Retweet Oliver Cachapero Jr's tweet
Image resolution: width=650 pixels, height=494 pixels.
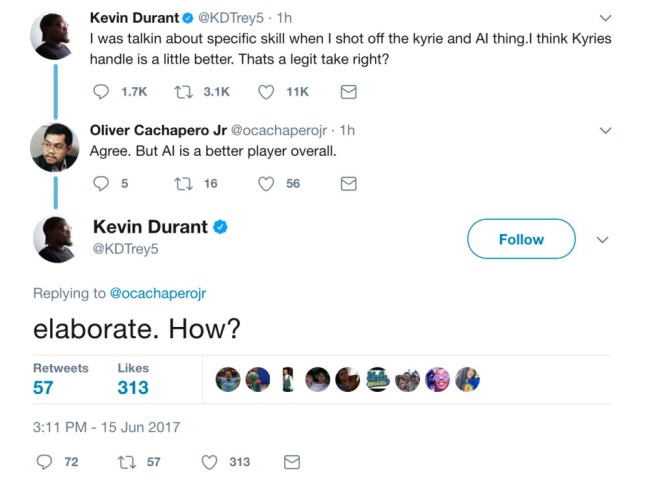coord(184,184)
